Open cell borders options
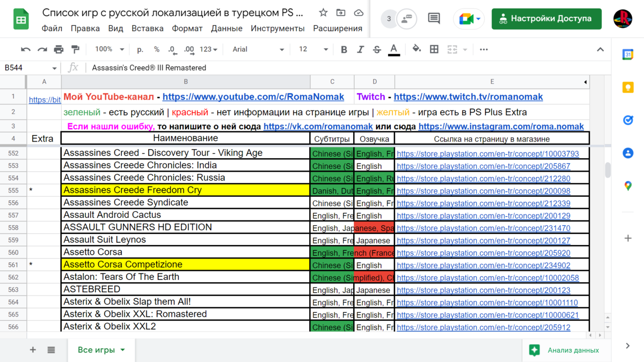Image resolution: width=644 pixels, height=362 pixels. pyautogui.click(x=434, y=49)
